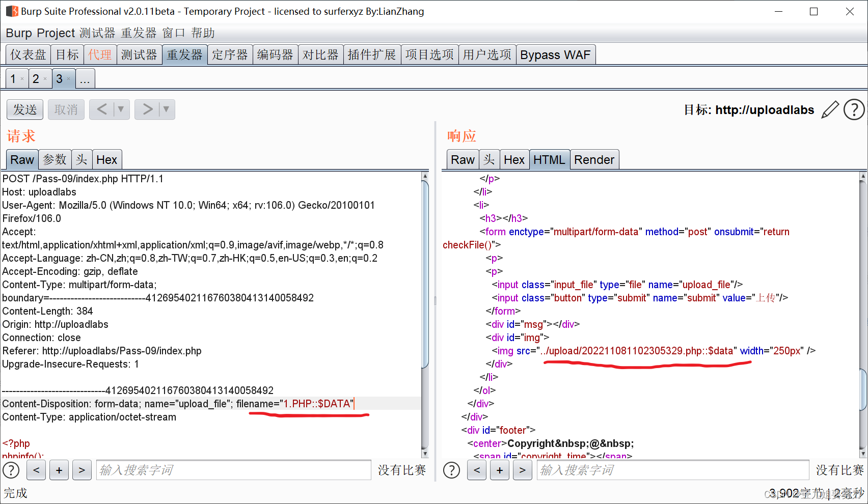Close Repeater tab 2 with its x

(45, 79)
